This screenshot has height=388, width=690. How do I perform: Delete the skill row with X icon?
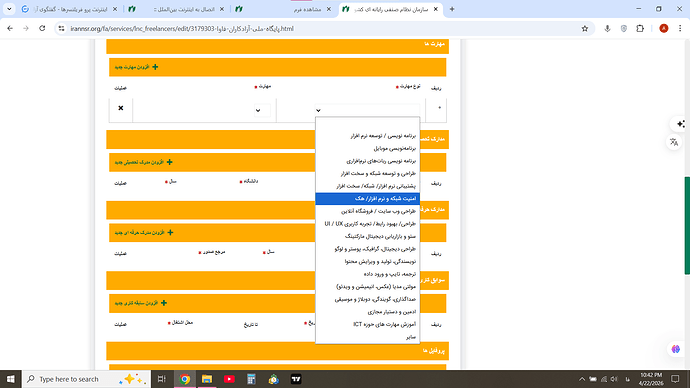click(x=121, y=108)
